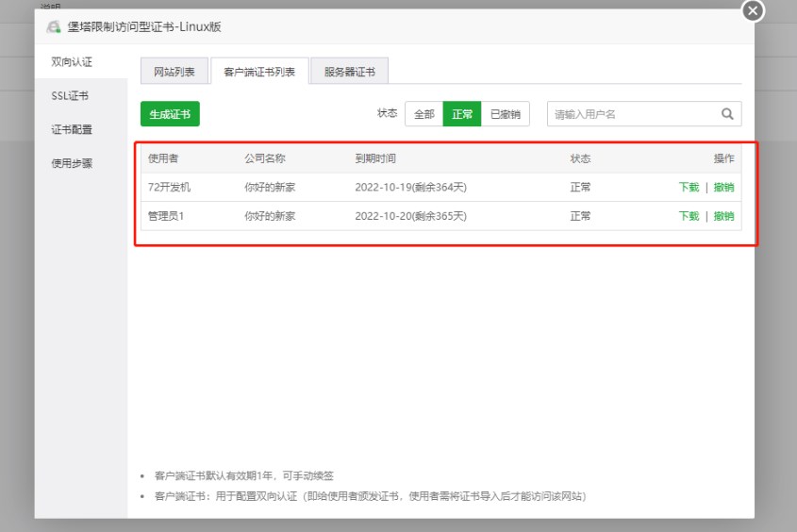Open the 服务器证书 tab
Screen dimensions: 797x532
[349, 72]
